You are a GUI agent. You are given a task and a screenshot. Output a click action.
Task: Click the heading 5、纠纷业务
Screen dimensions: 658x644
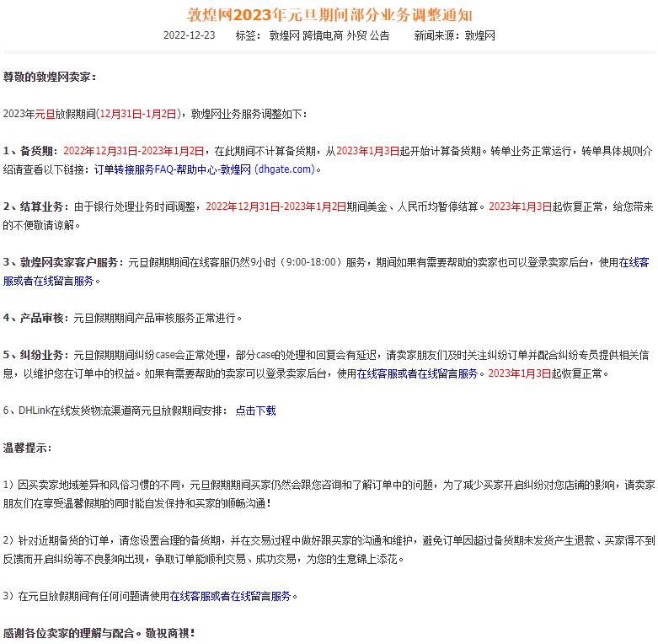coord(35,355)
